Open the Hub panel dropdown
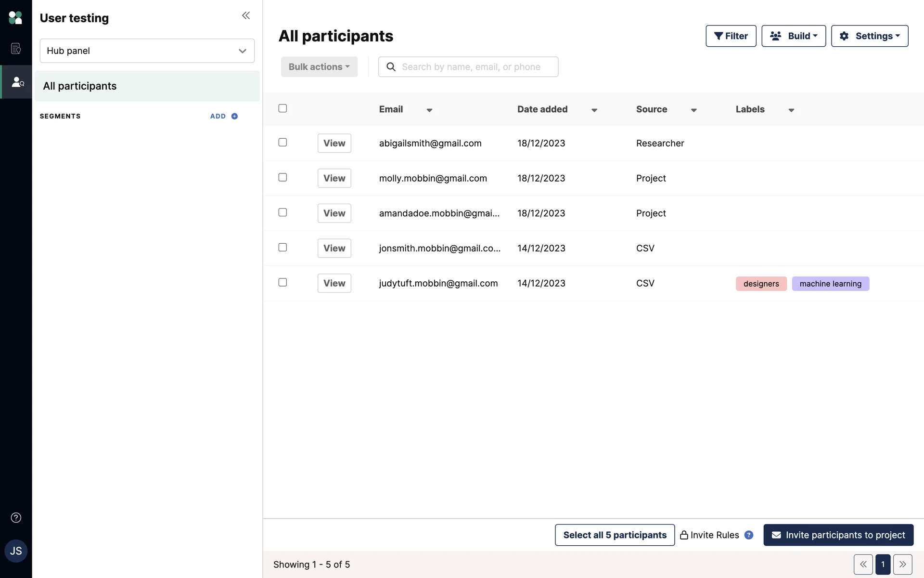 tap(147, 51)
